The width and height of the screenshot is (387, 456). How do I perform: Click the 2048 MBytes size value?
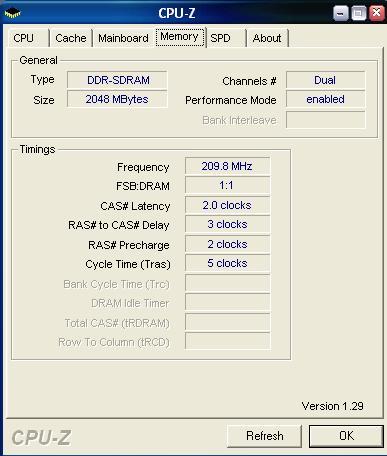tap(117, 99)
